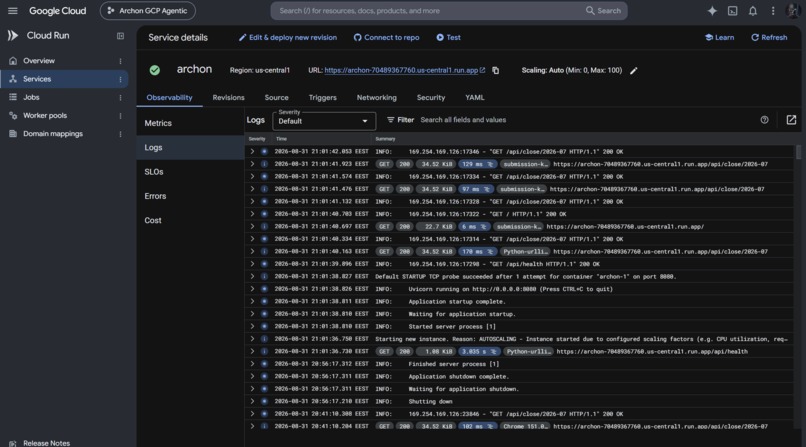The image size is (806, 447).
Task: Open Logs in observability menu
Action: point(153,147)
